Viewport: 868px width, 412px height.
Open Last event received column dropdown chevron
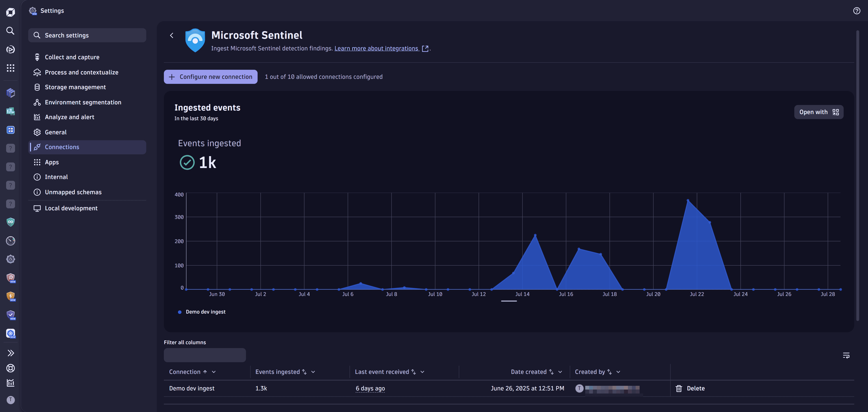tap(422, 371)
